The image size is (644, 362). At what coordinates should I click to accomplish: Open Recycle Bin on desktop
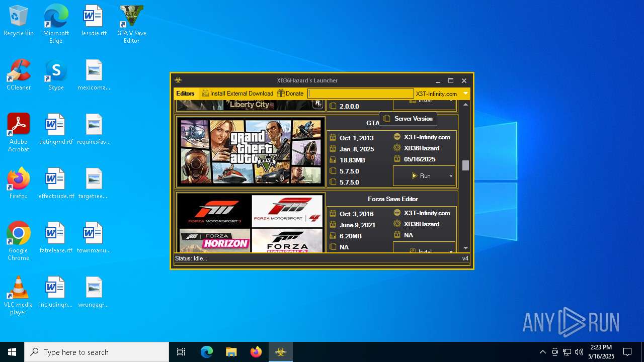[x=19, y=21]
